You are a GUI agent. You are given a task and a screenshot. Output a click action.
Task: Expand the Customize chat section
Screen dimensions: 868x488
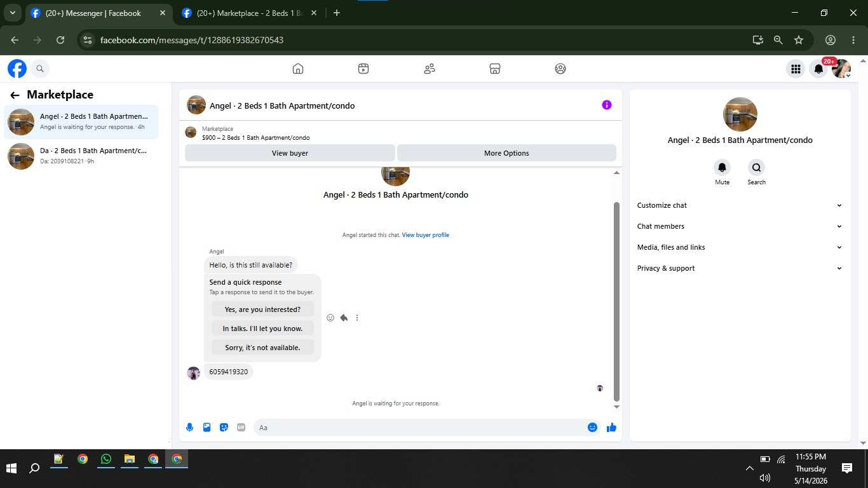[740, 205]
